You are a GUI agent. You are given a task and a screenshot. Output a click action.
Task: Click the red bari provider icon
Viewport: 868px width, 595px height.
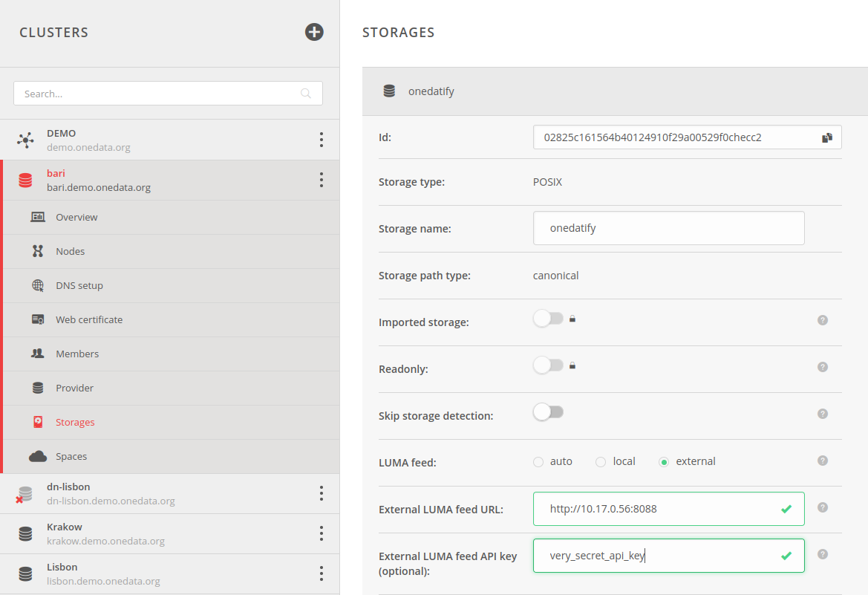click(25, 180)
